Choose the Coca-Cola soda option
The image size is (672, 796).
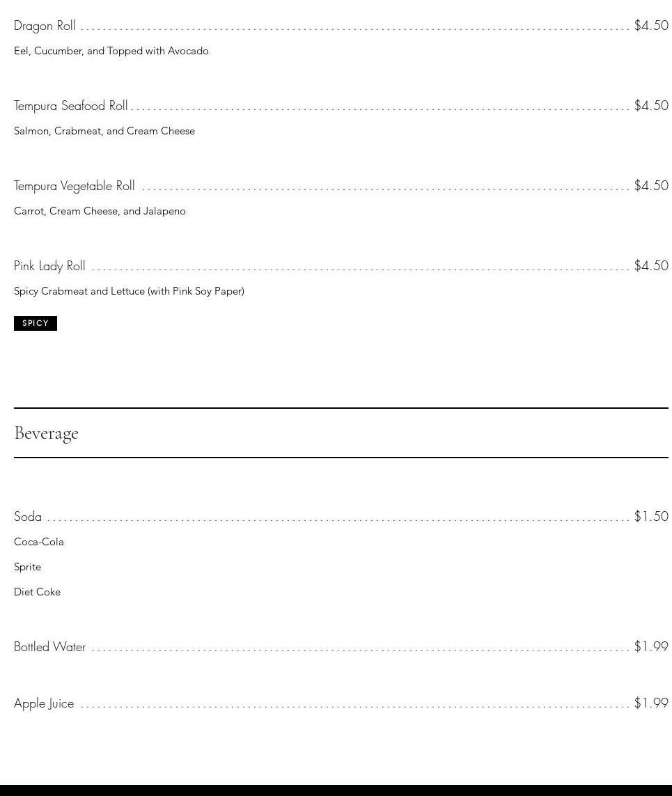[x=39, y=542]
